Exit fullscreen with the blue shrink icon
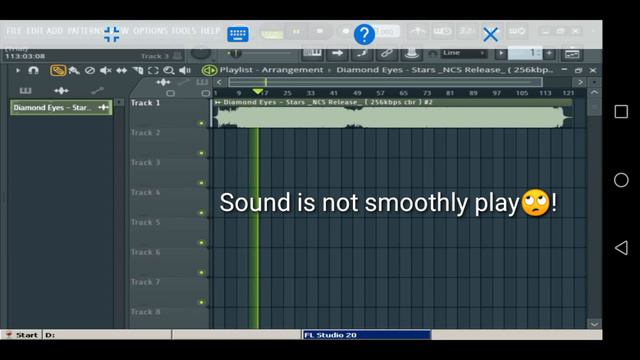Image resolution: width=640 pixels, height=360 pixels. [111, 34]
